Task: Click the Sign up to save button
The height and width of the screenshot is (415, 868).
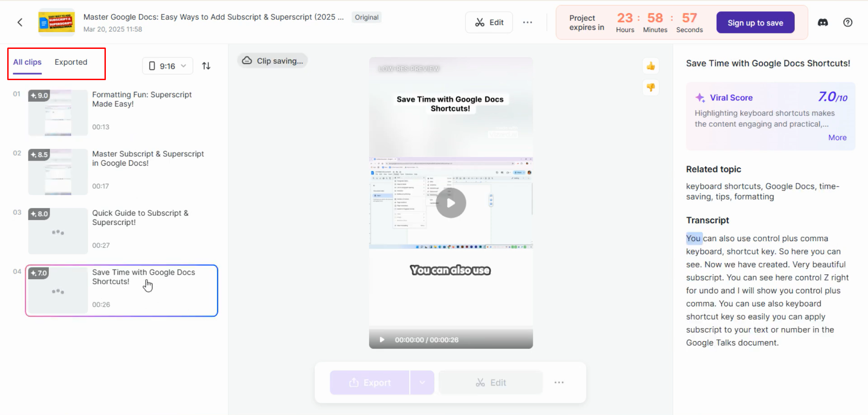Action: (755, 23)
